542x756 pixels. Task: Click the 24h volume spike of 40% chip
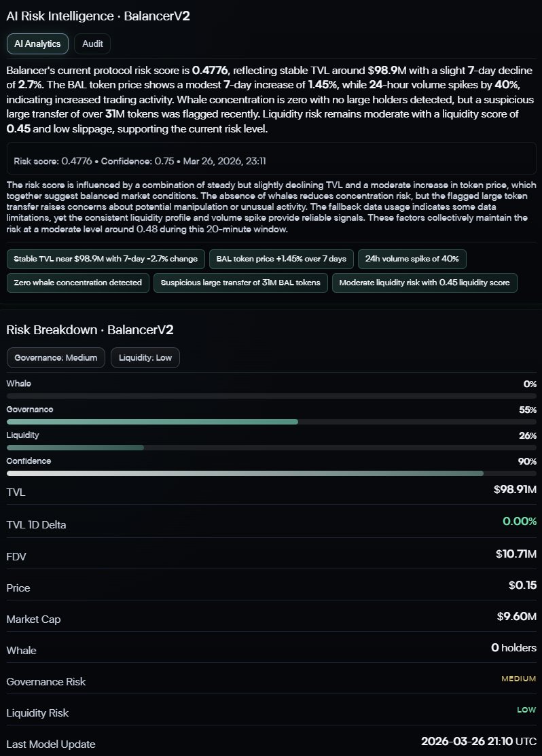pos(412,259)
